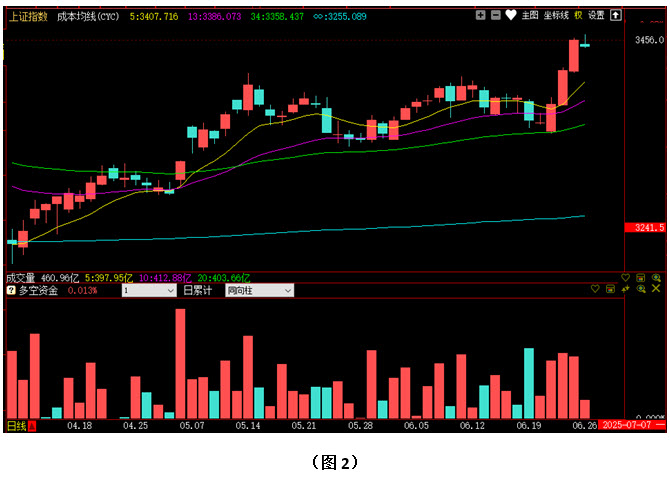
Task: Click the calendar icon in 成交量 row
Action: click(641, 278)
